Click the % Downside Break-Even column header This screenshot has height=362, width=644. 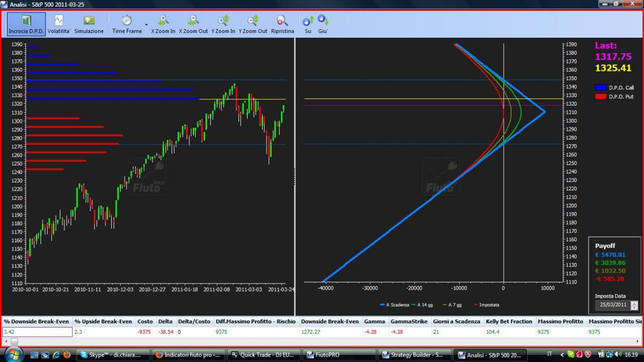click(36, 321)
